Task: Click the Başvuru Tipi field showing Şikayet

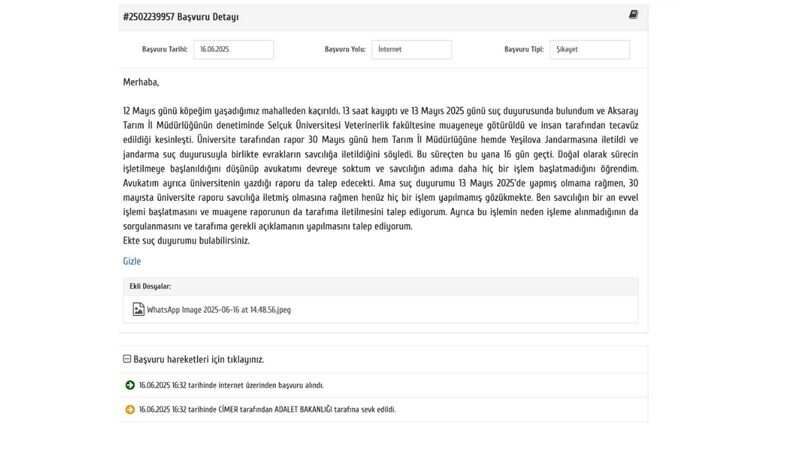Action: pyautogui.click(x=590, y=49)
